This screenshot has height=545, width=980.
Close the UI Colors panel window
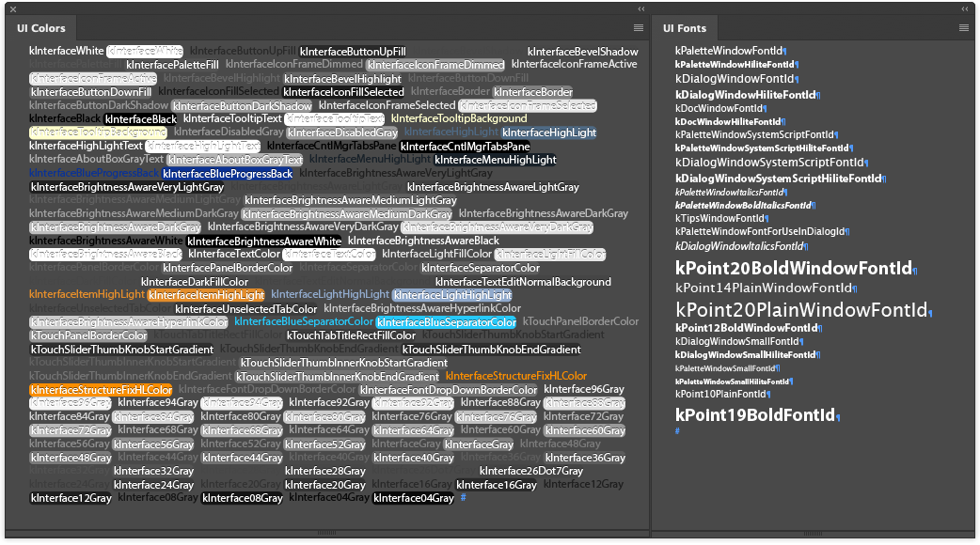click(12, 8)
